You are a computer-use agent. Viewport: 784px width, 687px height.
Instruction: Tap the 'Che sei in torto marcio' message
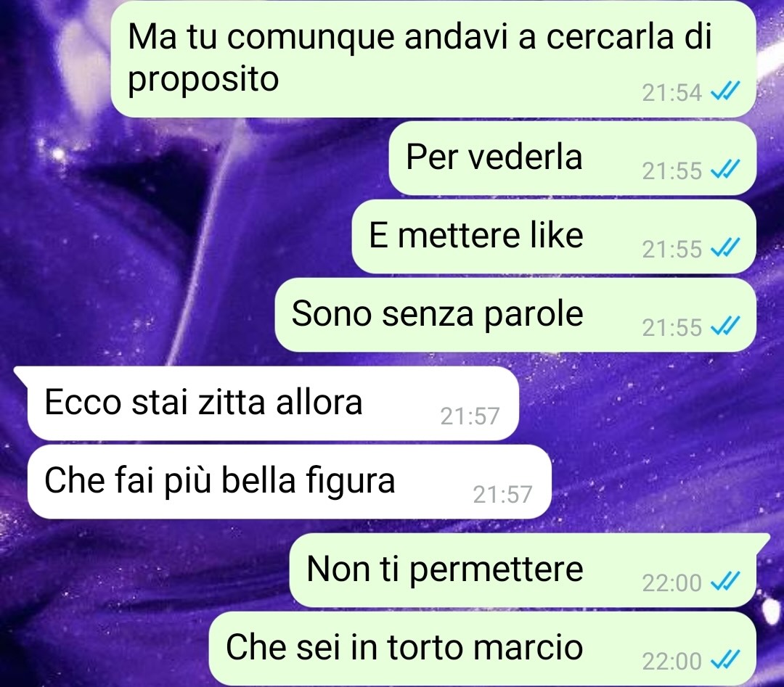(x=483, y=649)
